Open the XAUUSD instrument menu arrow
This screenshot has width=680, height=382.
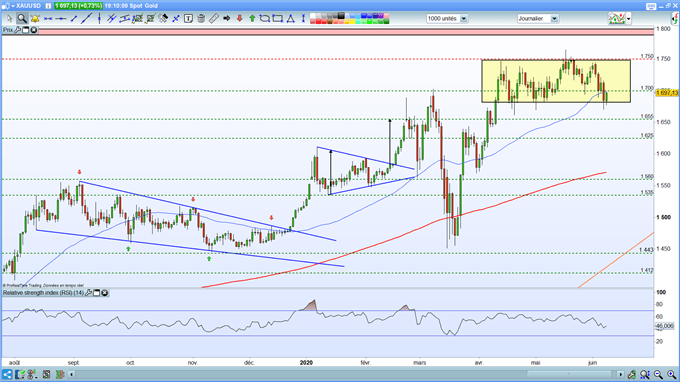[13, 6]
